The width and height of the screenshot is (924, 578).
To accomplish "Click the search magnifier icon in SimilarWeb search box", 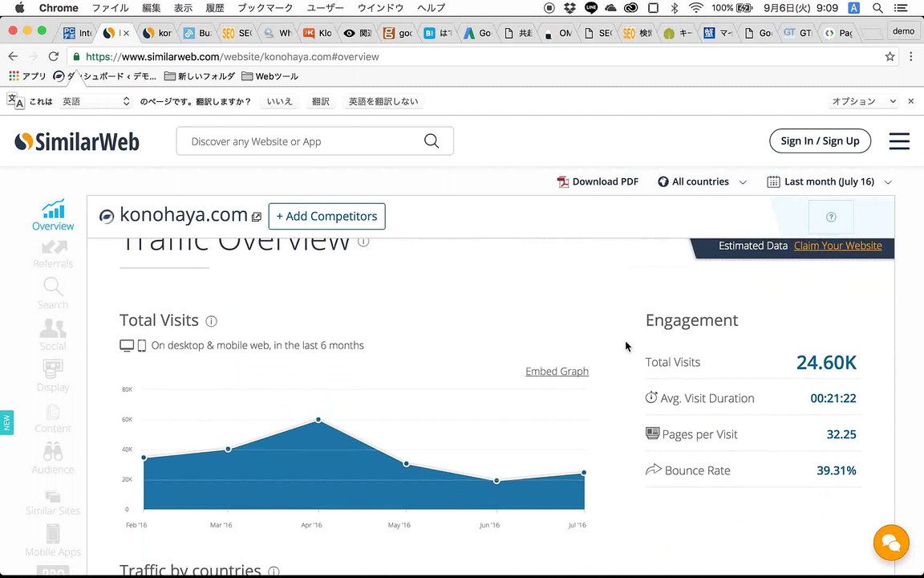I will coord(432,141).
